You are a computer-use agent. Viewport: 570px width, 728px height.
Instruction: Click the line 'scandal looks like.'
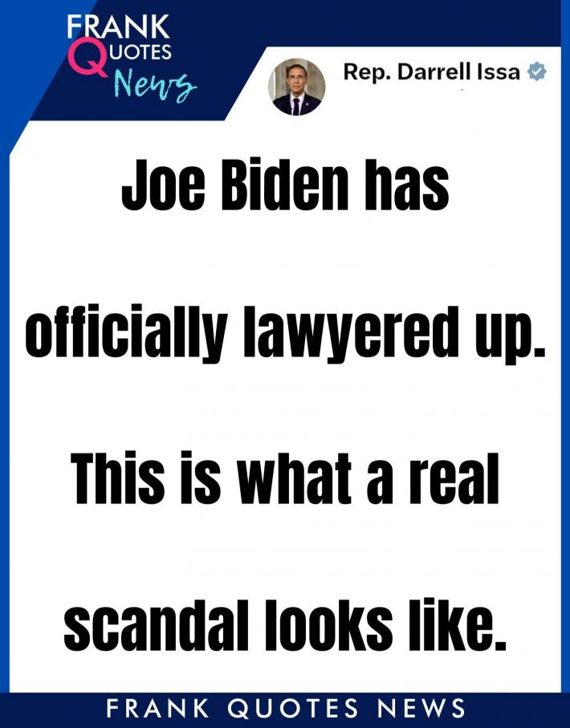285,624
